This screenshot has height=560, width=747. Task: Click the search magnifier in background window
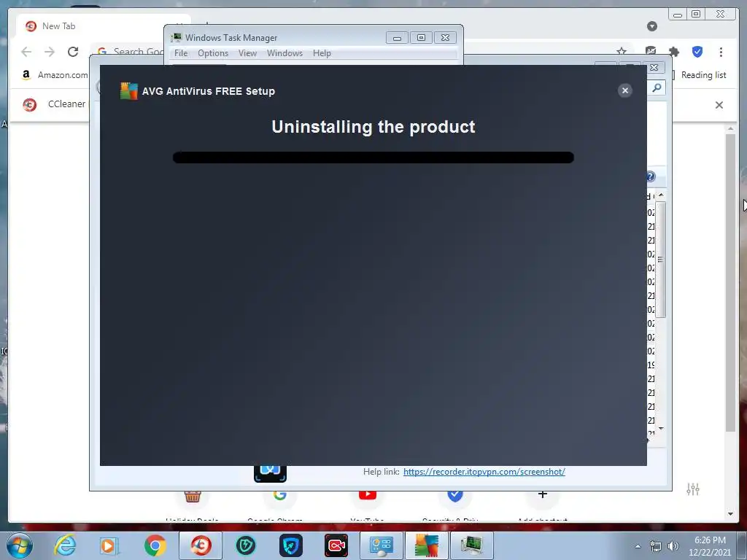pyautogui.click(x=657, y=87)
